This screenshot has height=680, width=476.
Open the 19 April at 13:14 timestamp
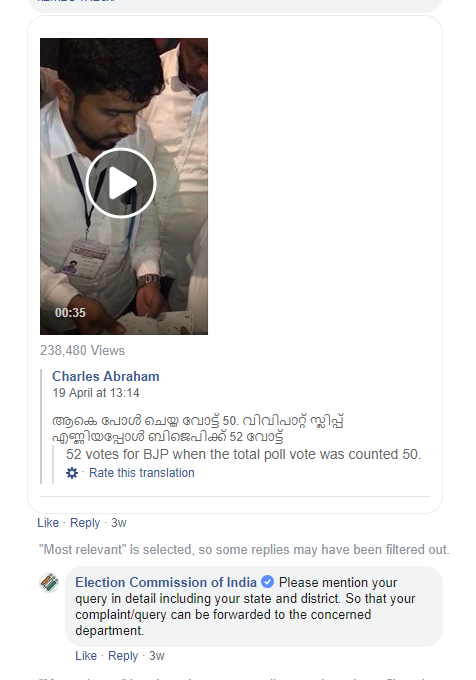coord(96,393)
